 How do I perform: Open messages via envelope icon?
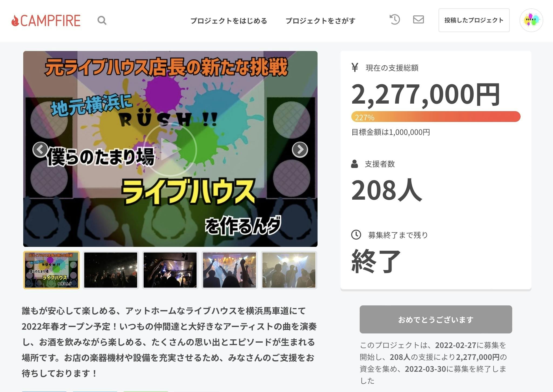tap(418, 20)
